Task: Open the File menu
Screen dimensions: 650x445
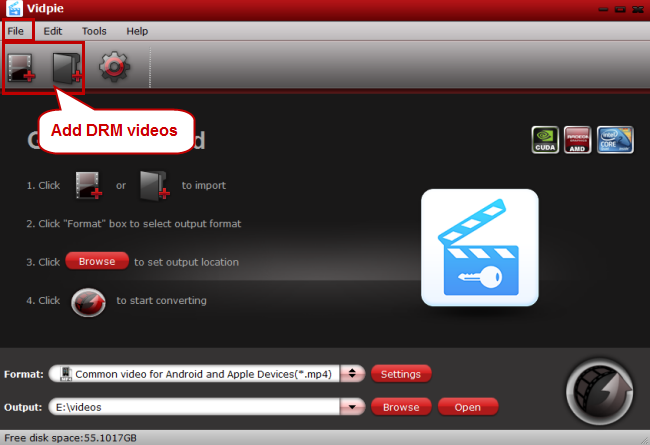Action: [16, 31]
